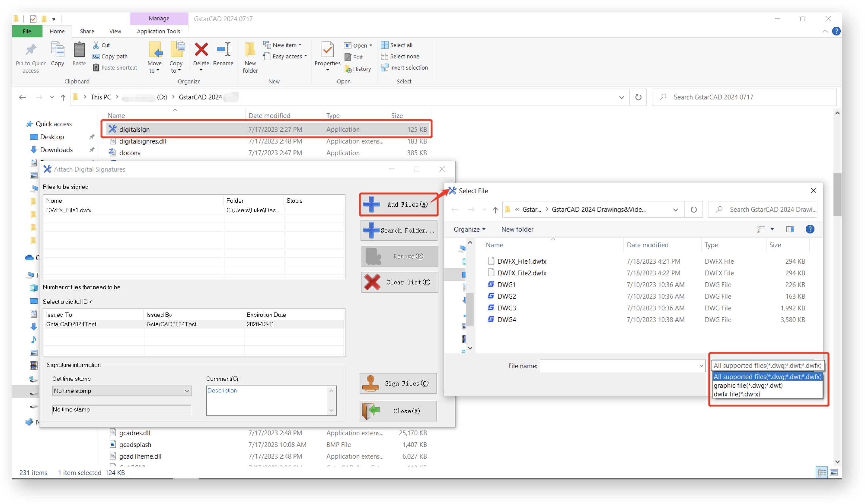
Task: Click the up arrow in Select File dialog
Action: coord(495,210)
